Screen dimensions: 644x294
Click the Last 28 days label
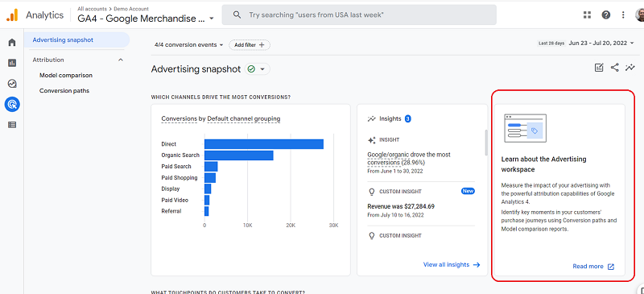point(551,43)
